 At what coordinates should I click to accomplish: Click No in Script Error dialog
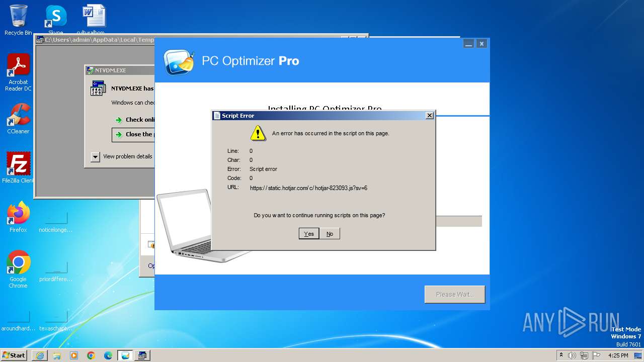[x=330, y=234]
